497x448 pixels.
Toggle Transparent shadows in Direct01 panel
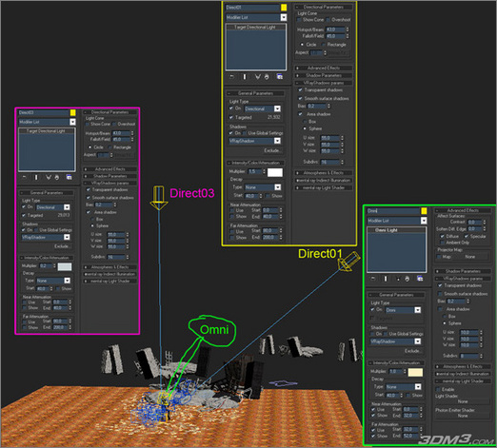click(300, 90)
